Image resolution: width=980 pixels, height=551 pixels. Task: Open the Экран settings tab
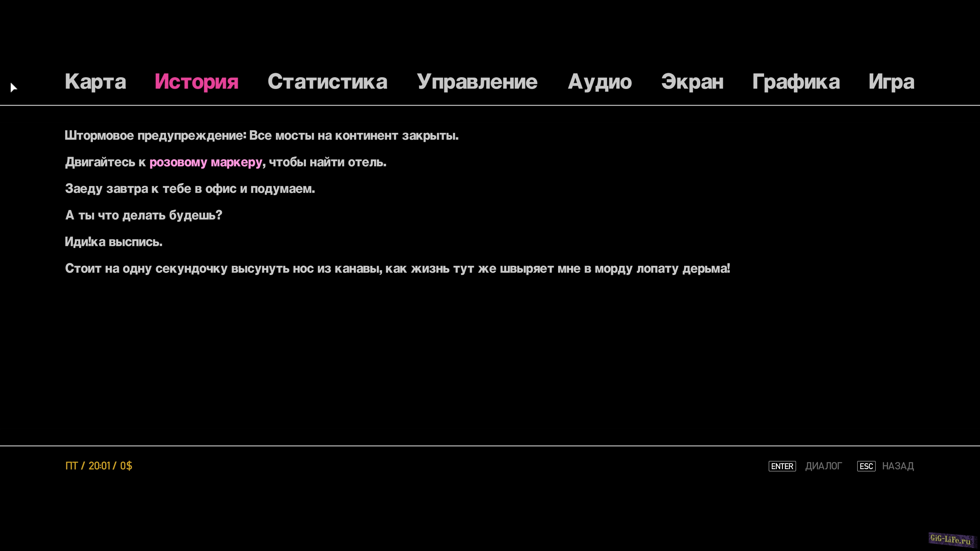click(x=692, y=81)
